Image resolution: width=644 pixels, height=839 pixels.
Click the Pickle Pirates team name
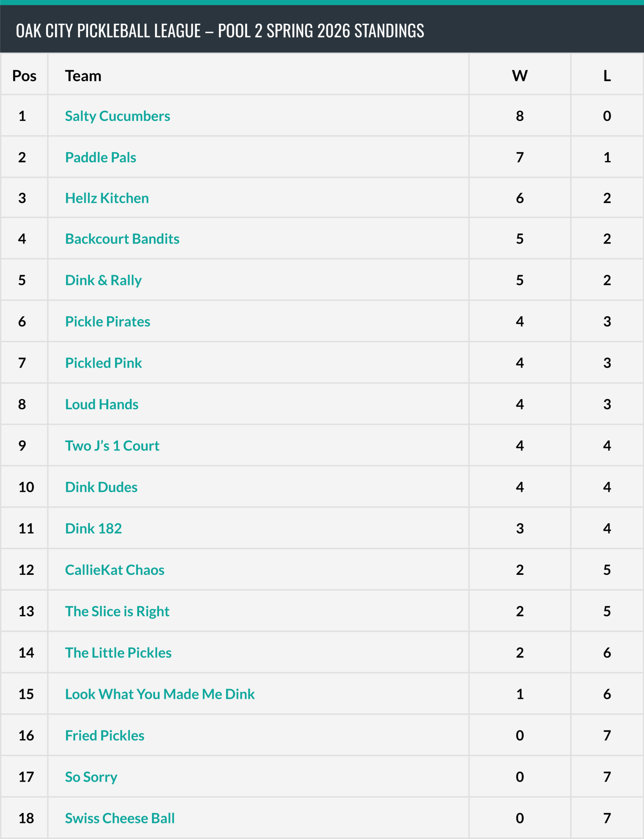pos(107,322)
